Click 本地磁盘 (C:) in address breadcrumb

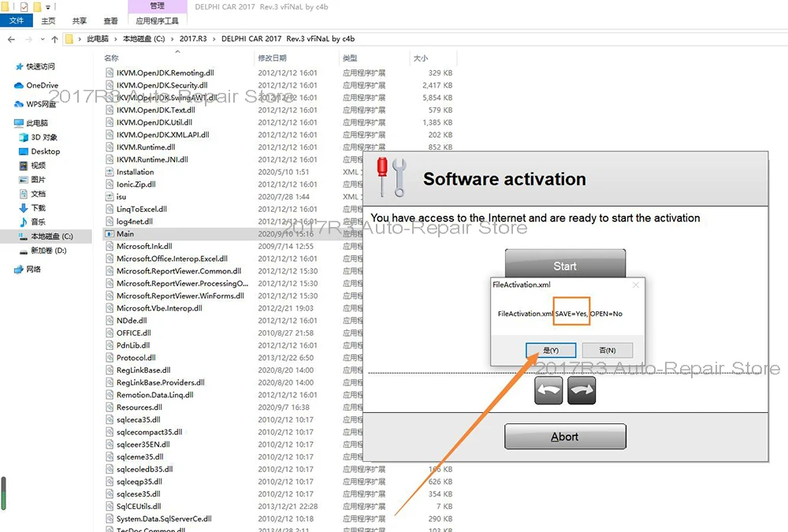click(x=143, y=39)
